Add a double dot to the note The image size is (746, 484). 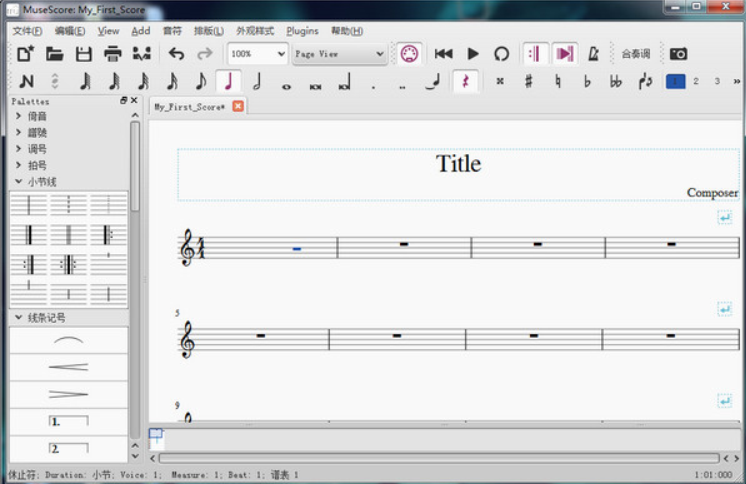pos(402,87)
